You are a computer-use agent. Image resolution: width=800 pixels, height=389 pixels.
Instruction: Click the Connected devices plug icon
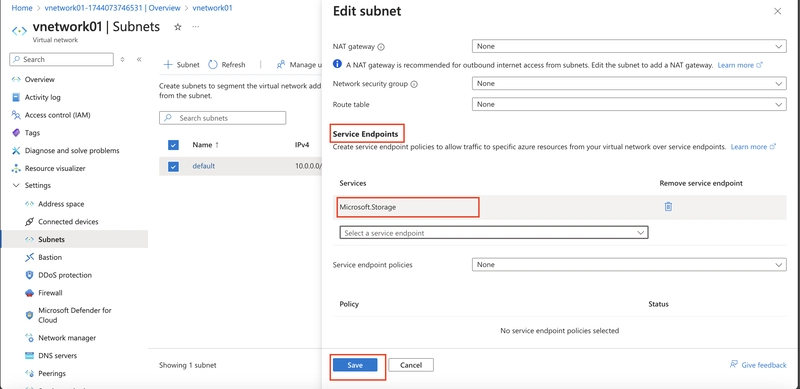[29, 222]
